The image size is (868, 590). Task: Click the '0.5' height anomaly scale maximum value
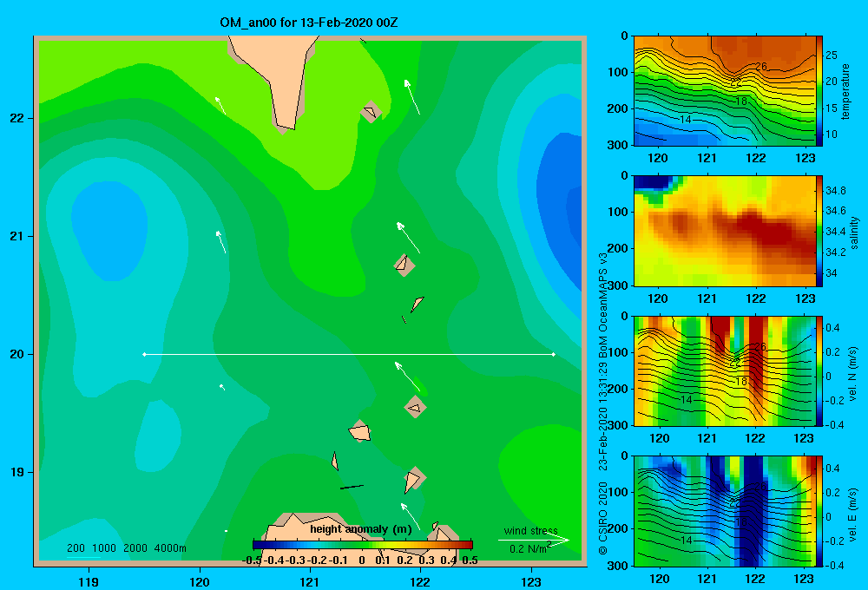[x=470, y=560]
